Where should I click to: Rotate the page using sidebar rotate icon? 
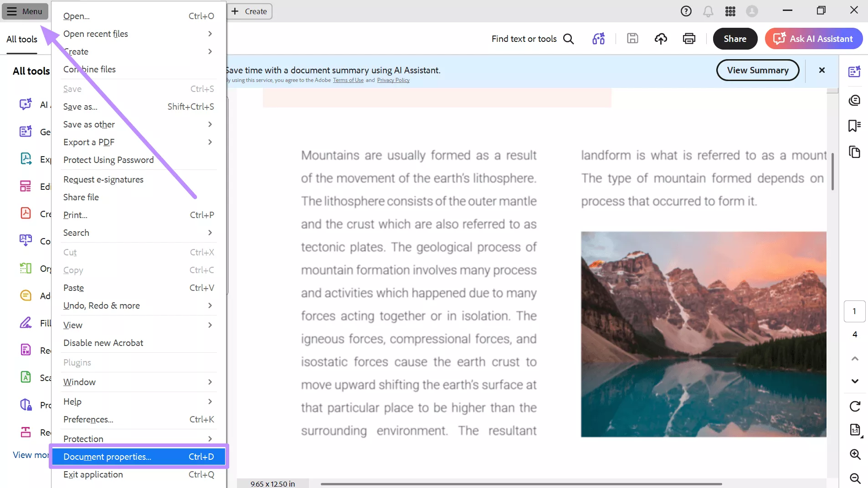click(855, 406)
